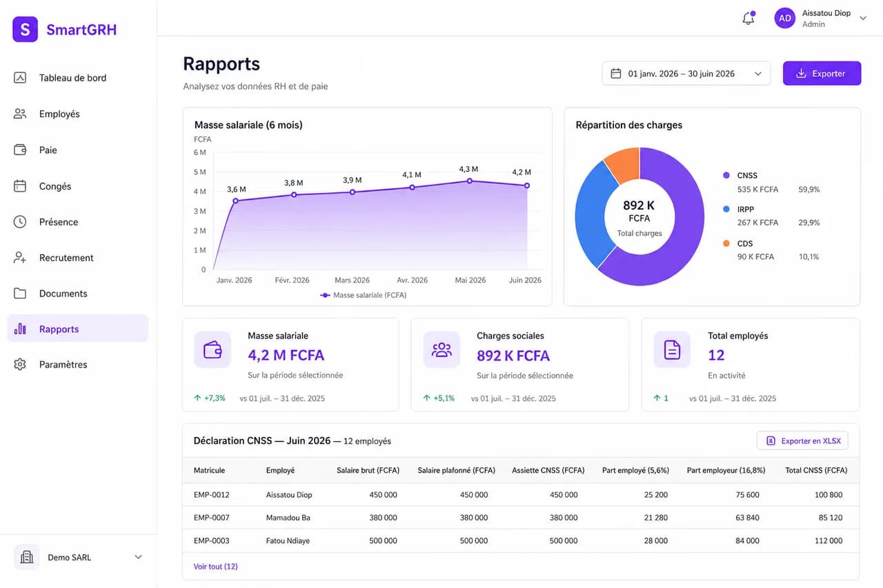Click the Total CNSS (FCFA) column header
The height and width of the screenshot is (588, 883).
click(x=816, y=470)
